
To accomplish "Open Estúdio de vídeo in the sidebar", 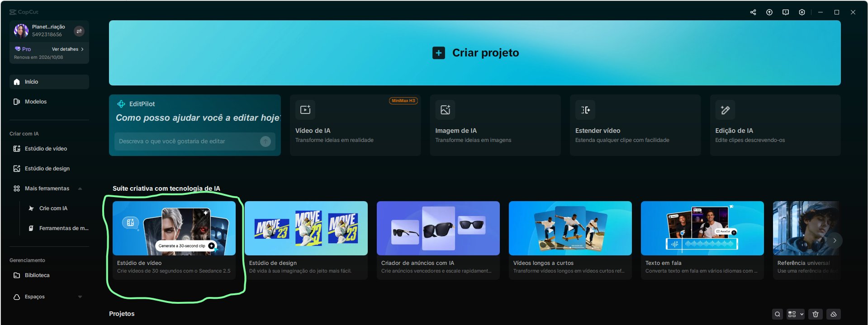I will (49, 149).
